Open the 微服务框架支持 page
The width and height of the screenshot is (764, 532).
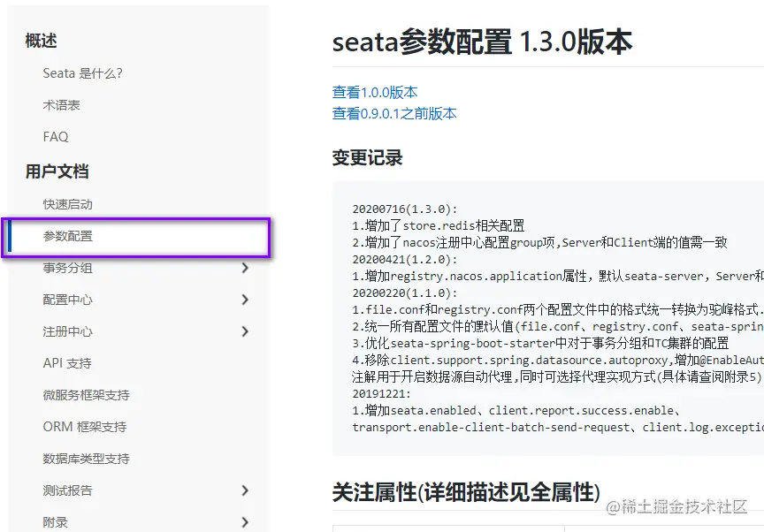tap(87, 395)
